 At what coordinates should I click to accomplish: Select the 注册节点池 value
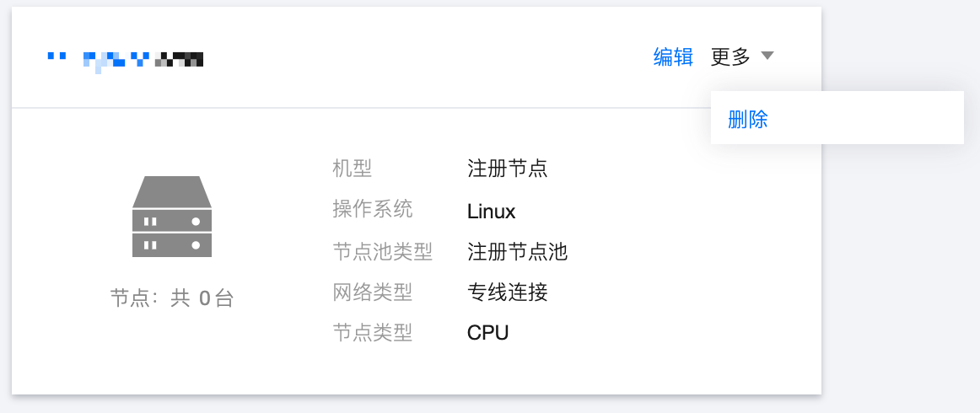(518, 252)
